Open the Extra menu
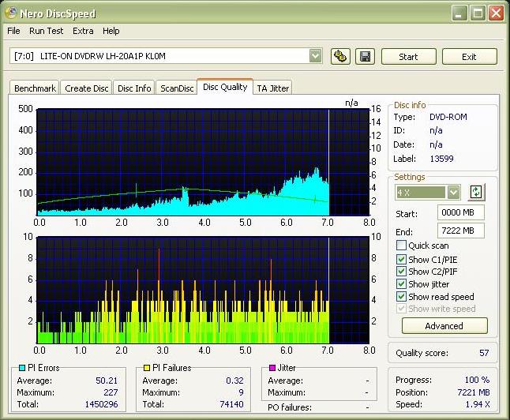 [83, 31]
